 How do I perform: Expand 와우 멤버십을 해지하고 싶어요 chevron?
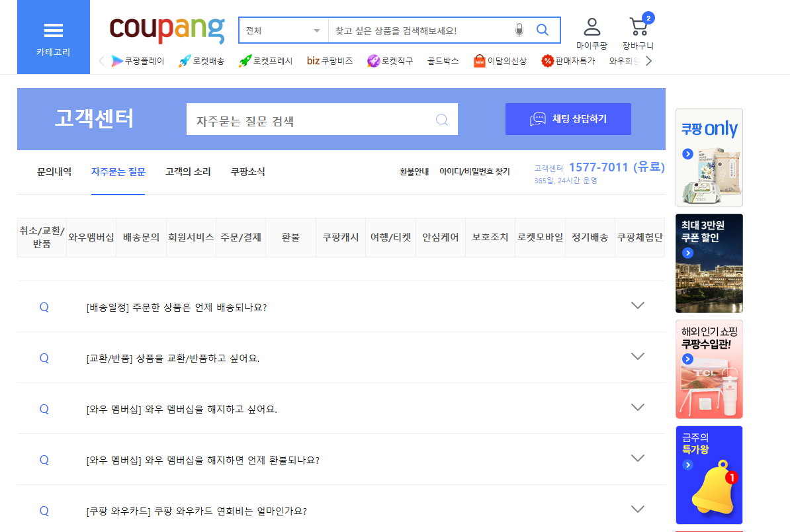[x=638, y=407]
